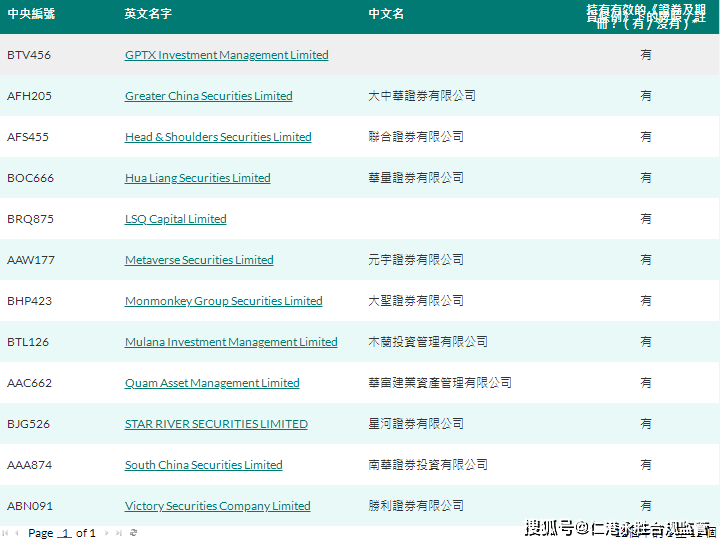Open Mulana Investment Management Limited link
This screenshot has height=545, width=724.
coord(231,342)
